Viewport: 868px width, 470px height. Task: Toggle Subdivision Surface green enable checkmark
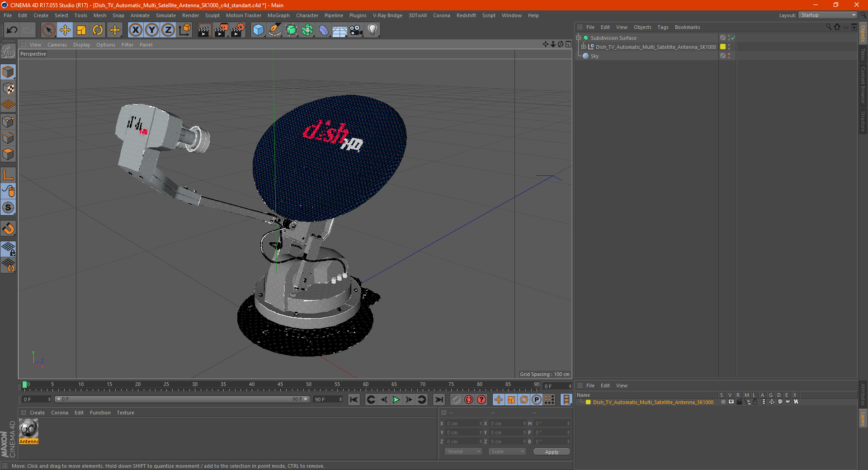tap(733, 38)
